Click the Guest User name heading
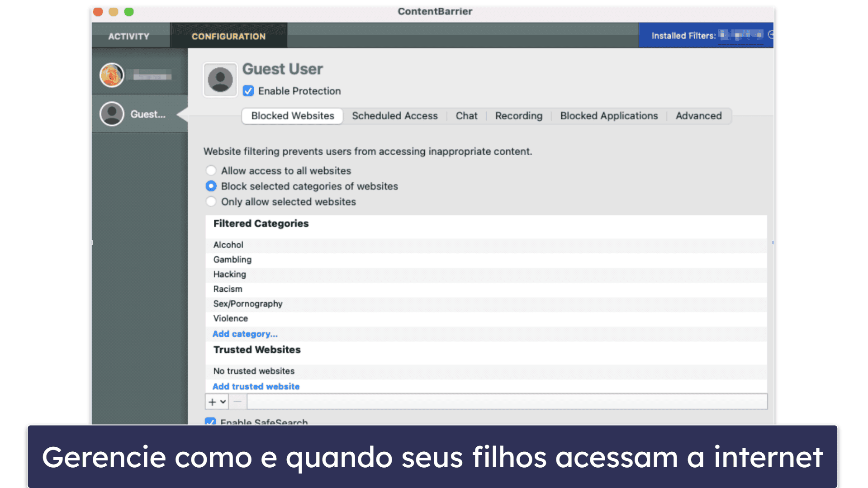868x488 pixels. pos(282,69)
